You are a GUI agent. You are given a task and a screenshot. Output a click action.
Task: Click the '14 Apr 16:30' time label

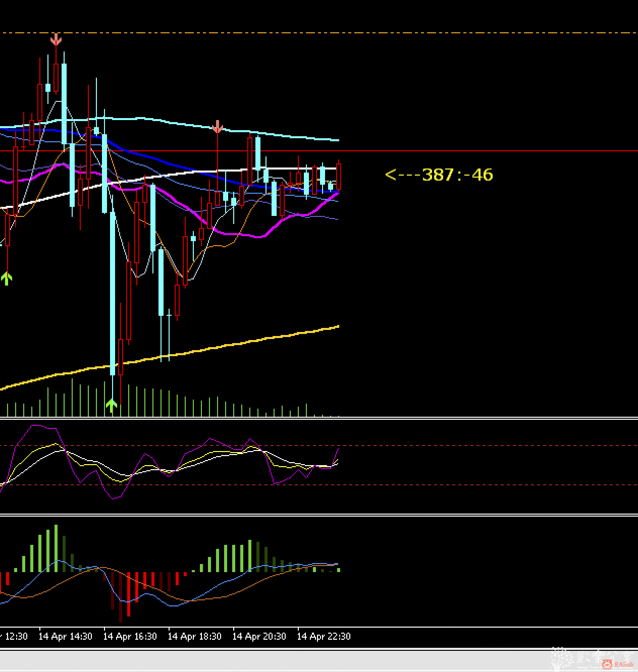(130, 636)
